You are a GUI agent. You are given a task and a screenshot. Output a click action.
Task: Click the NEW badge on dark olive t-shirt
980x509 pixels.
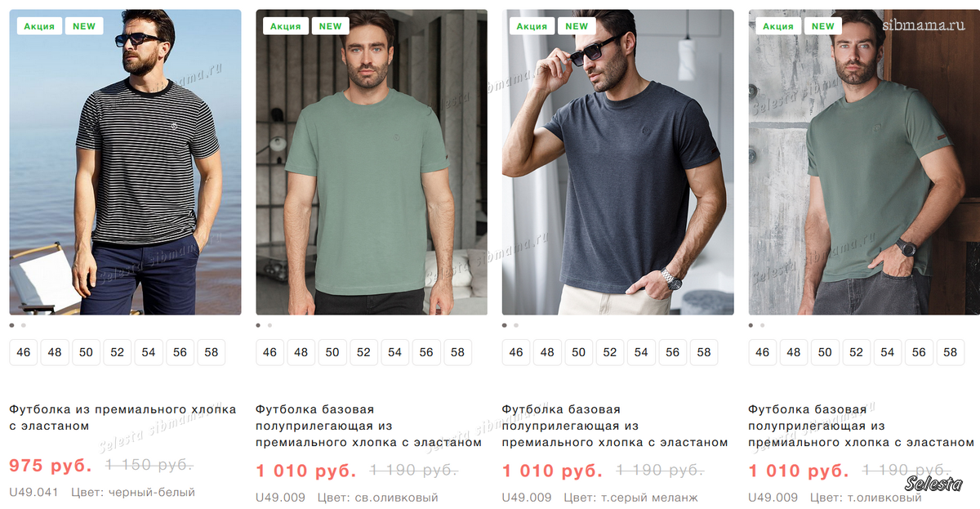point(823,26)
